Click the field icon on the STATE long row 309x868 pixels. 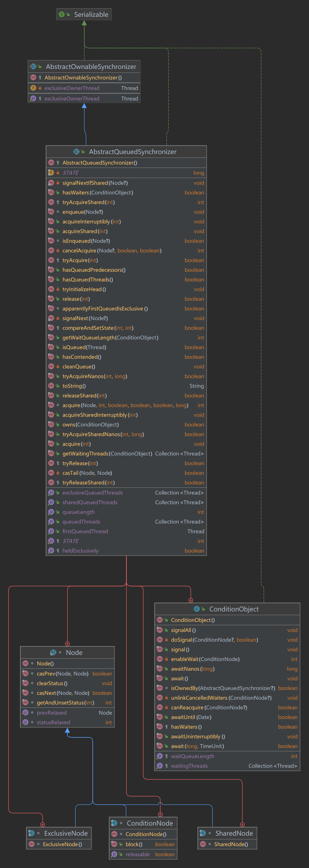51,173
